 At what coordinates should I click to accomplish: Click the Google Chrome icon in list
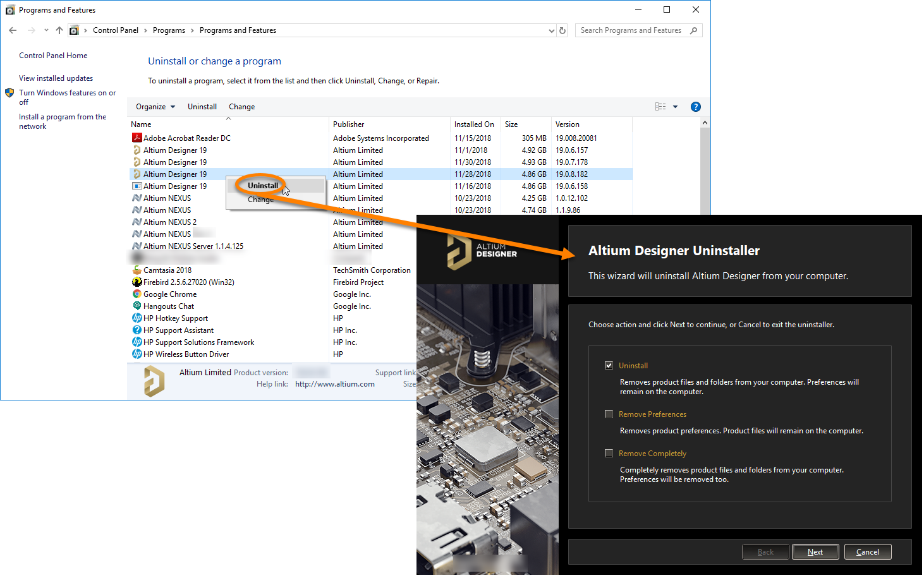coord(137,294)
